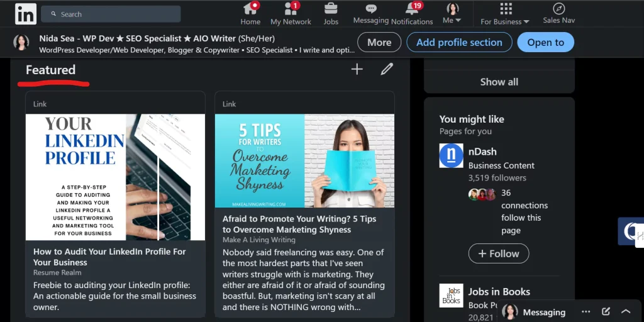Open the Me profile menu dropdown
Viewport: 644px width, 322px height.
tap(452, 14)
